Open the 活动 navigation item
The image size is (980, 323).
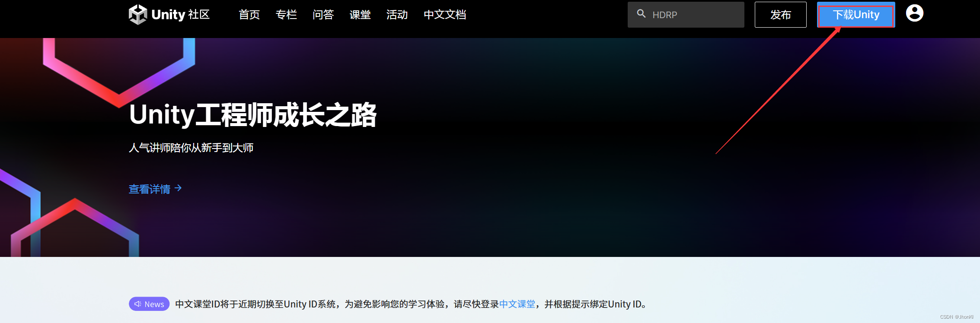pyautogui.click(x=397, y=15)
